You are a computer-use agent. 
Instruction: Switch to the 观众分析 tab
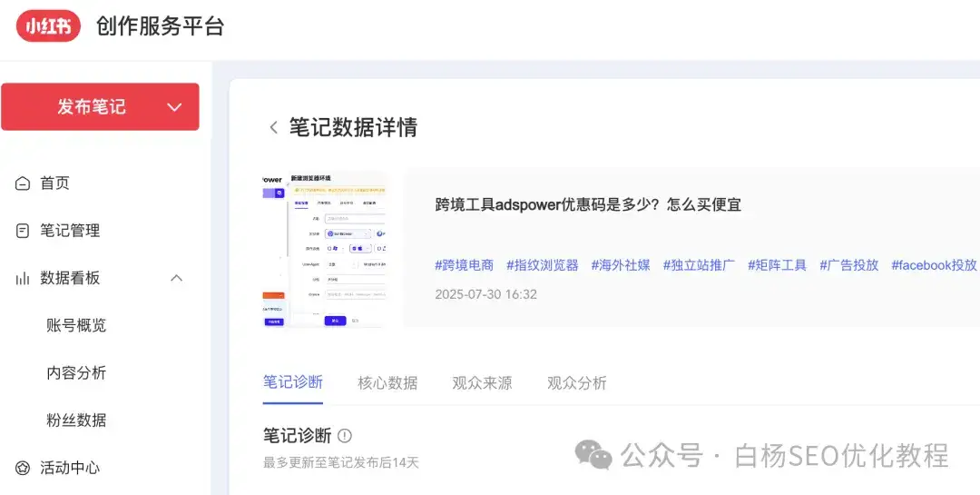pos(577,383)
